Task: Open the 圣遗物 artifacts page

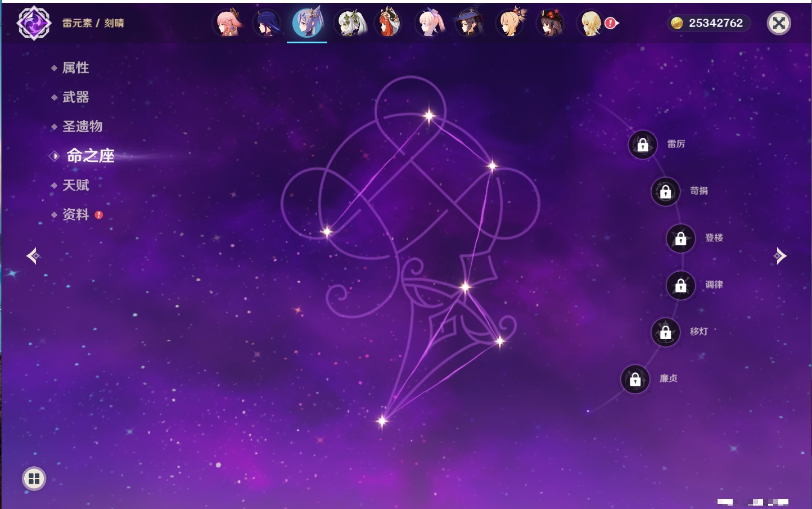Action: click(x=82, y=127)
